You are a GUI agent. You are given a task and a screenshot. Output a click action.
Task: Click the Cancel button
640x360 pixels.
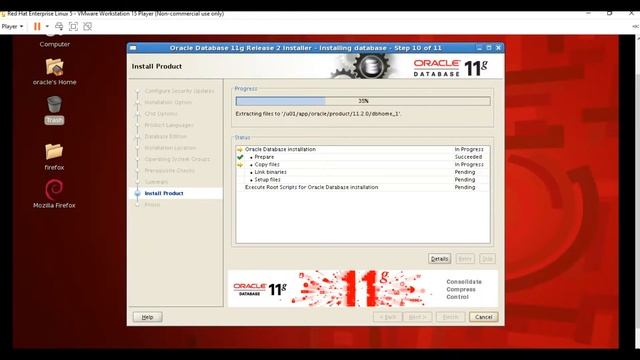click(x=484, y=317)
